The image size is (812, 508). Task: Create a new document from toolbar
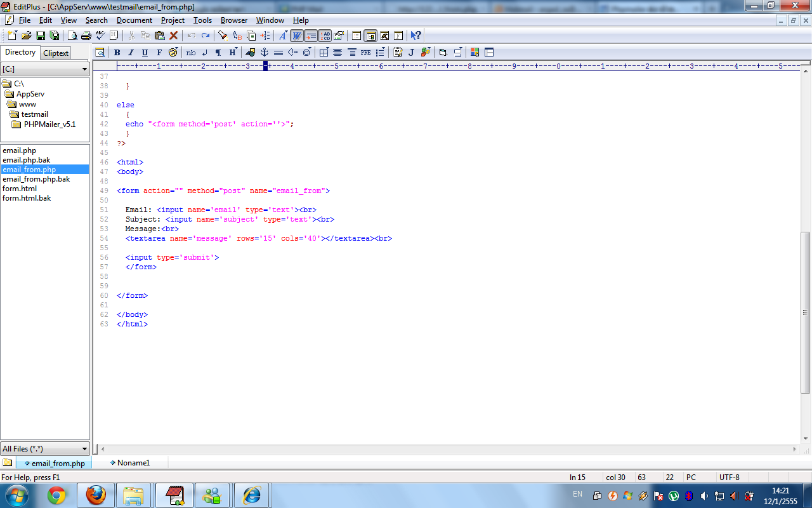coord(12,36)
